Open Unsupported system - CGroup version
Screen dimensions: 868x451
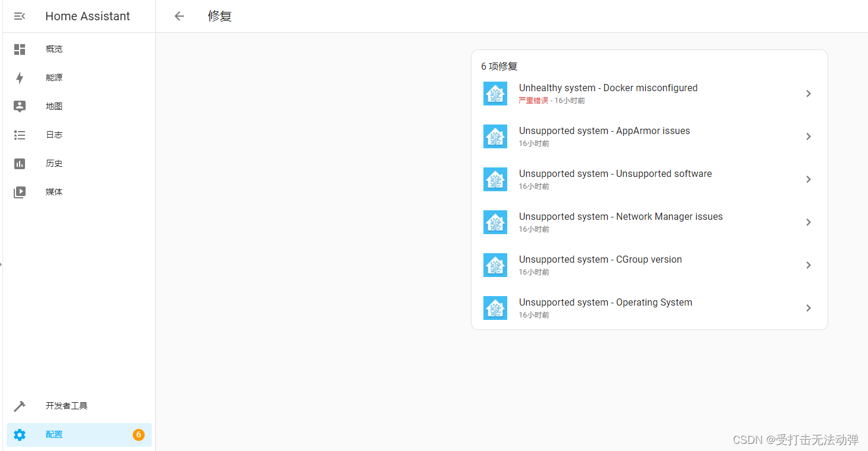coord(650,265)
